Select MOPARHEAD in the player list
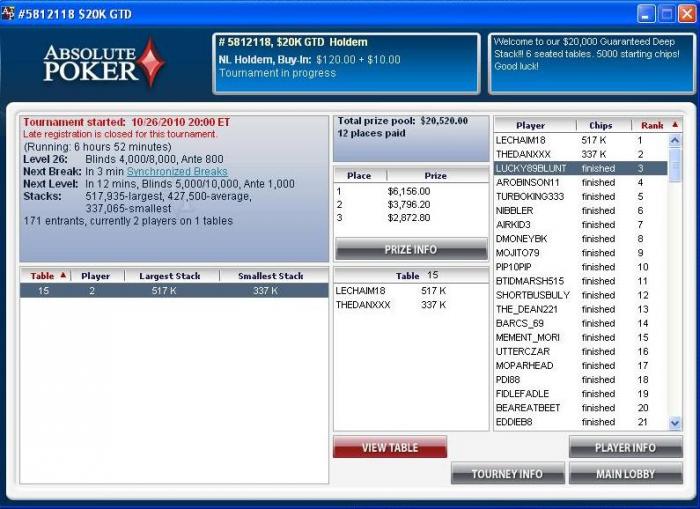 pos(581,366)
